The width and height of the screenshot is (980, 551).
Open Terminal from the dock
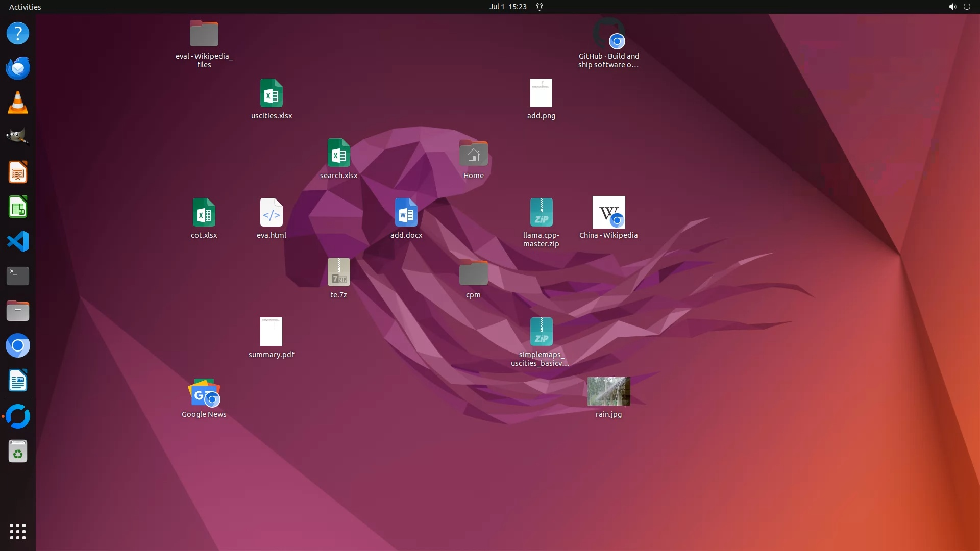18,276
